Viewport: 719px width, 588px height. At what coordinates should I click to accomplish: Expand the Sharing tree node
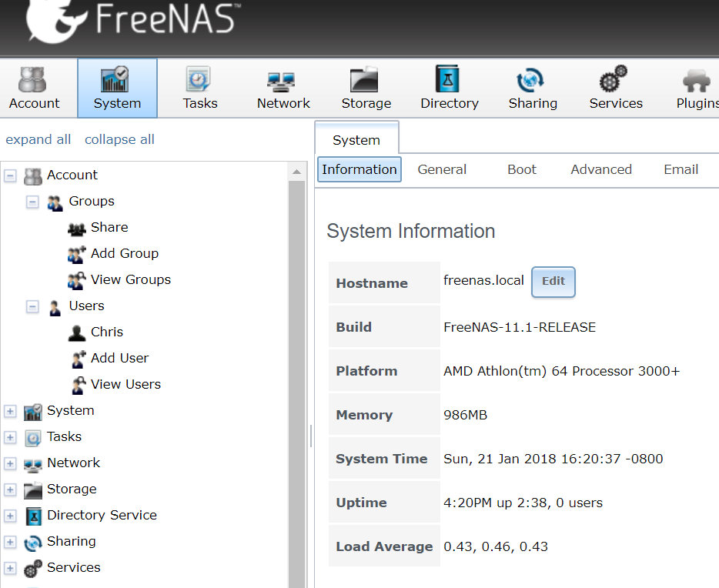[x=10, y=542]
